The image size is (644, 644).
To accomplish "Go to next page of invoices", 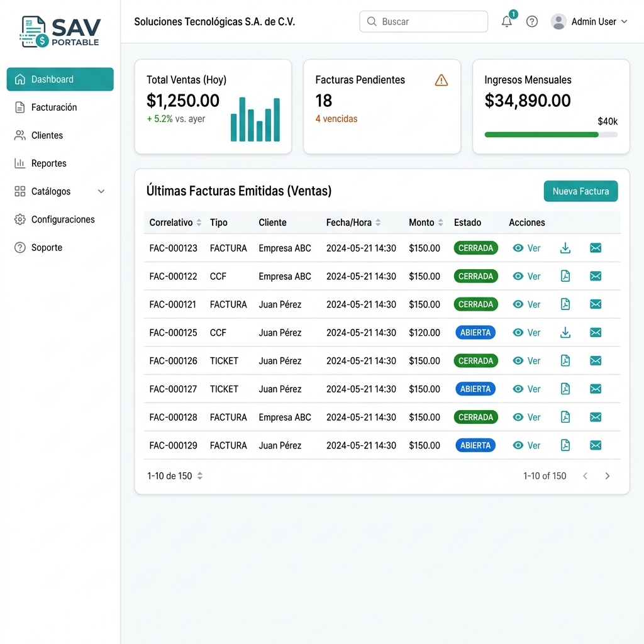I will pos(608,476).
